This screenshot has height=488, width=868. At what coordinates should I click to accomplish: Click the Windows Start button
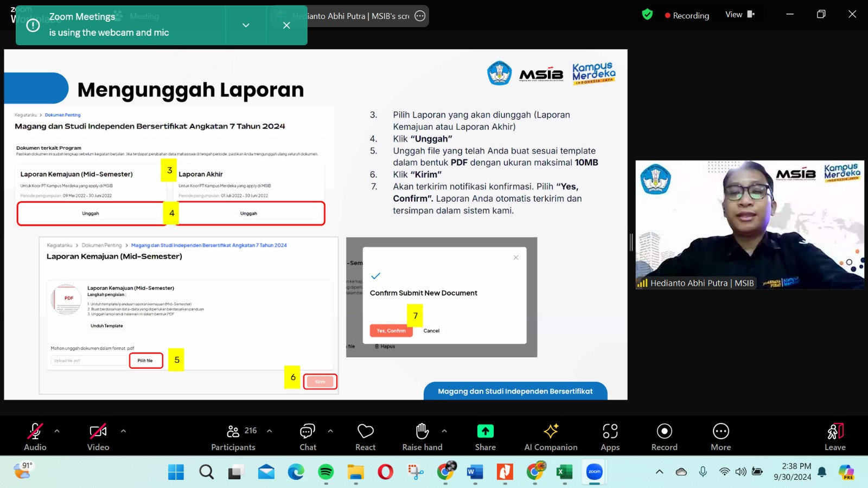[176, 472]
